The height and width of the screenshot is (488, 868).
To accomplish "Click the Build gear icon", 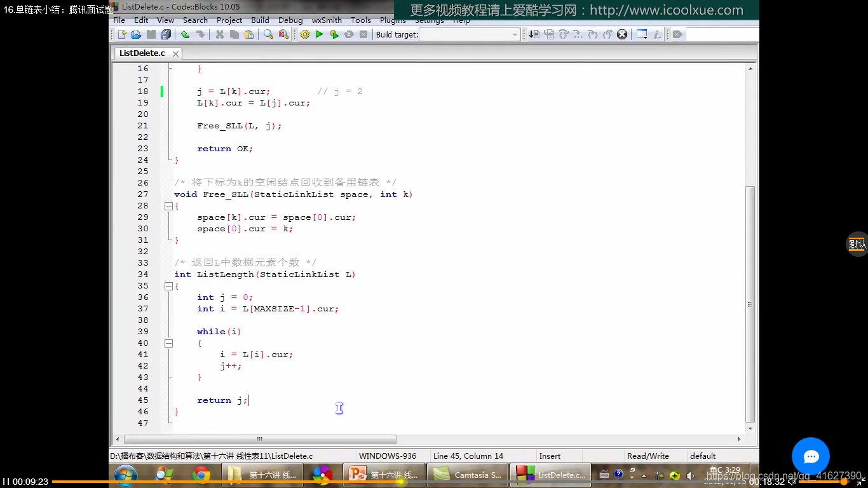I will click(x=304, y=34).
